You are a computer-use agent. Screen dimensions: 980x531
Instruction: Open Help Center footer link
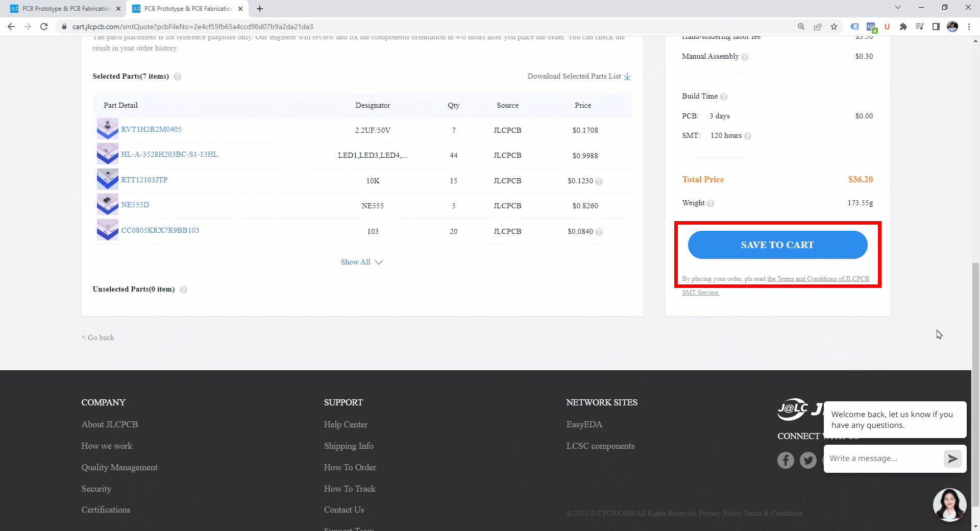[346, 424]
